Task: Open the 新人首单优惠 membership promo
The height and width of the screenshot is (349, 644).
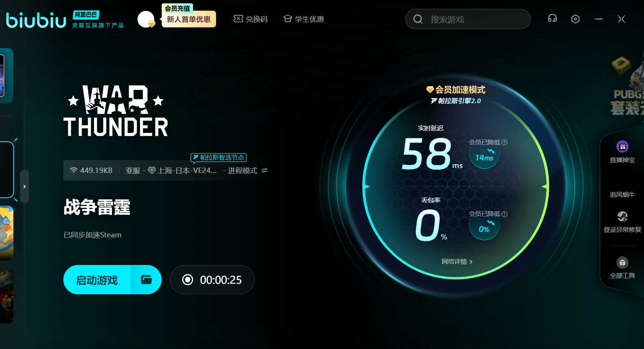Action: pyautogui.click(x=189, y=19)
